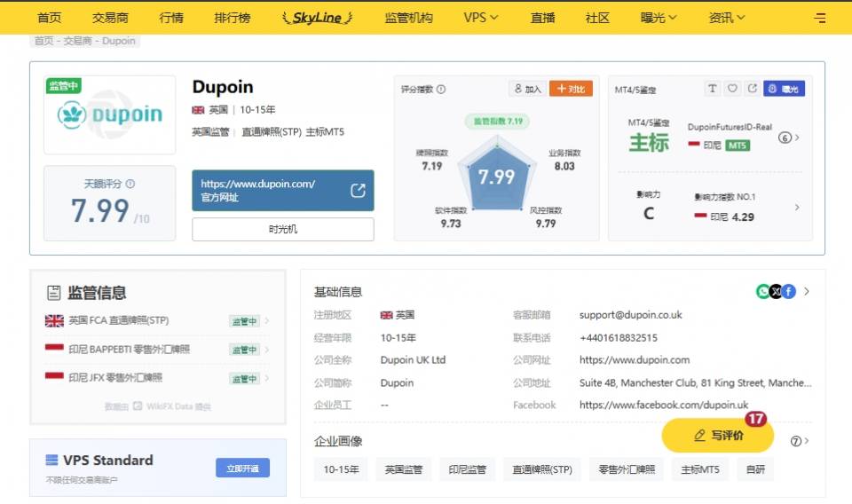Click the 10-15年 tag under 企业画像

coord(341,469)
